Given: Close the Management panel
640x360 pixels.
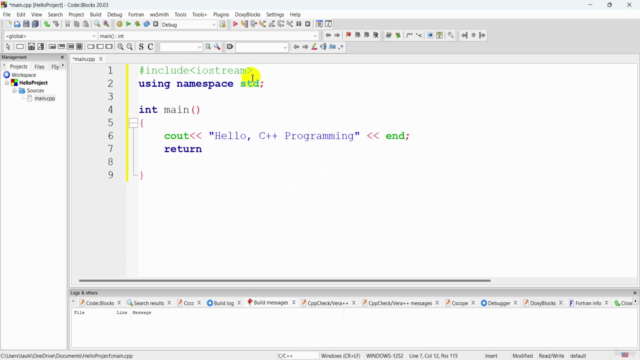Looking at the screenshot, I should (x=62, y=57).
